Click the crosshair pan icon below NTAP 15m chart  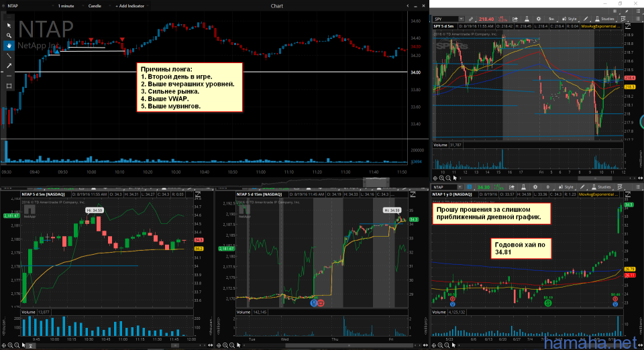219,345
